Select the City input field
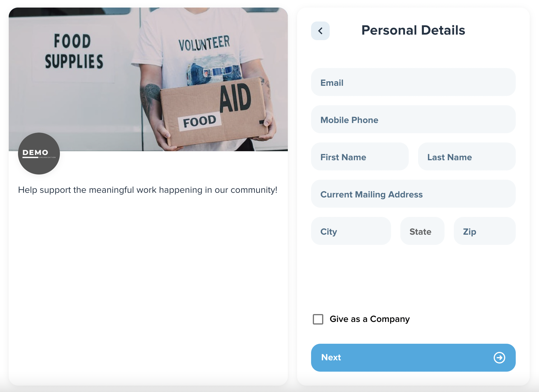Viewport: 539px width, 392px height. [x=351, y=231]
